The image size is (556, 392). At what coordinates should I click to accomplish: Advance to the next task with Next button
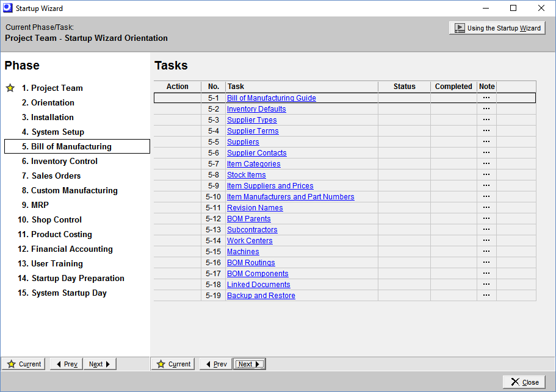pos(248,363)
